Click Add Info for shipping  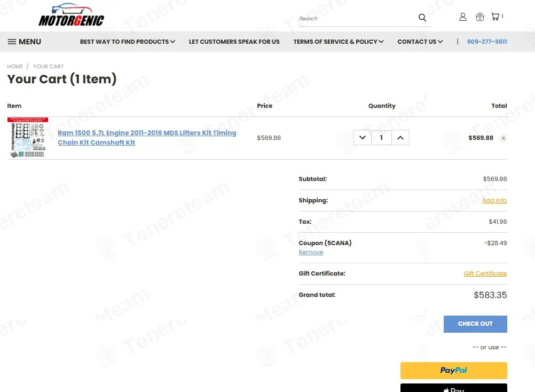coord(494,200)
